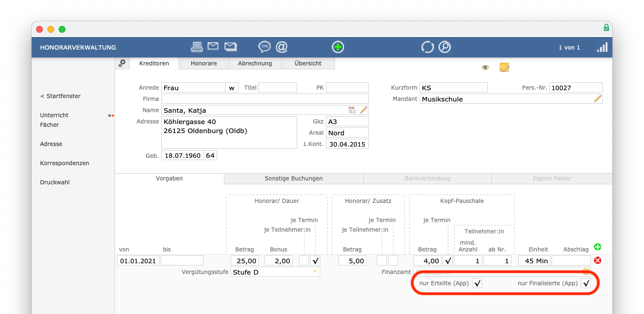Click the Adresse text area

click(229, 132)
